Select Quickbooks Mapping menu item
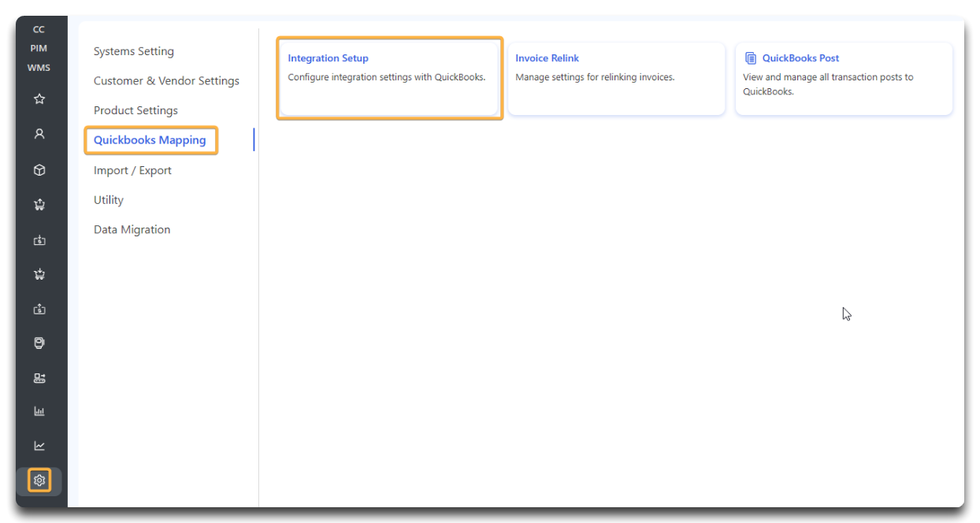The height and width of the screenshot is (523, 980). pos(150,140)
